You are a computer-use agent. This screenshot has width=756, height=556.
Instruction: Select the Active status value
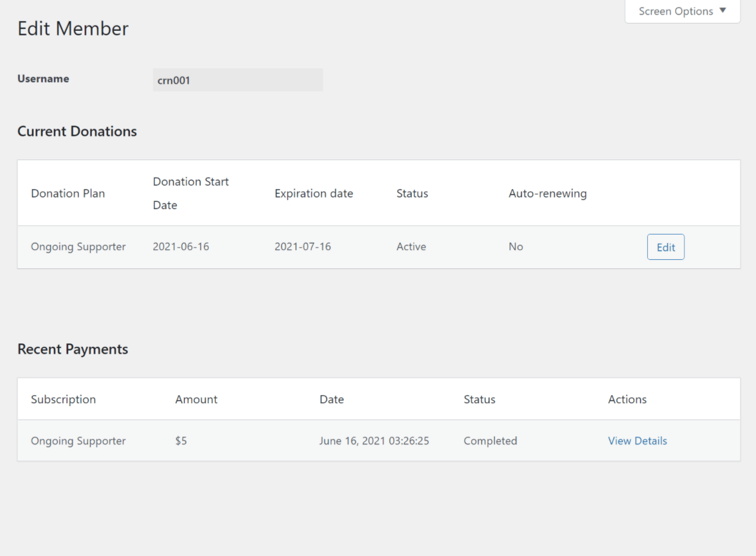click(x=411, y=247)
